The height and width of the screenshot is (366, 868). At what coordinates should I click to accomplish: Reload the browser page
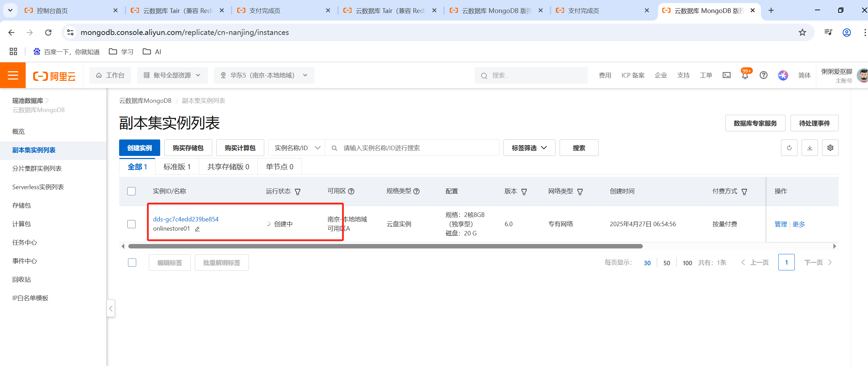[x=48, y=32]
